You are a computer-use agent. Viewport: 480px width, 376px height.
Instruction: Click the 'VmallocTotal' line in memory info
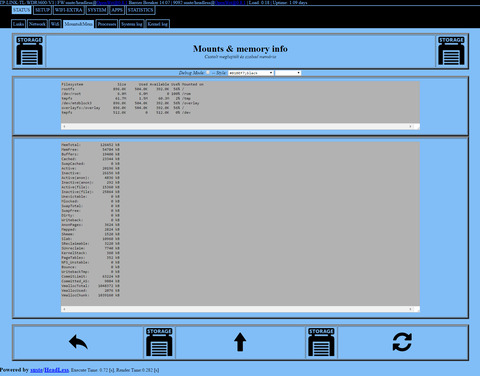[x=90, y=286]
